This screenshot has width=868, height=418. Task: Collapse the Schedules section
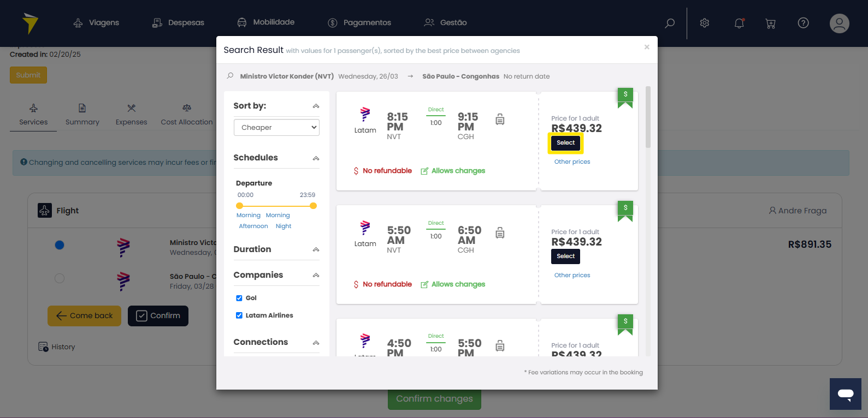click(316, 158)
